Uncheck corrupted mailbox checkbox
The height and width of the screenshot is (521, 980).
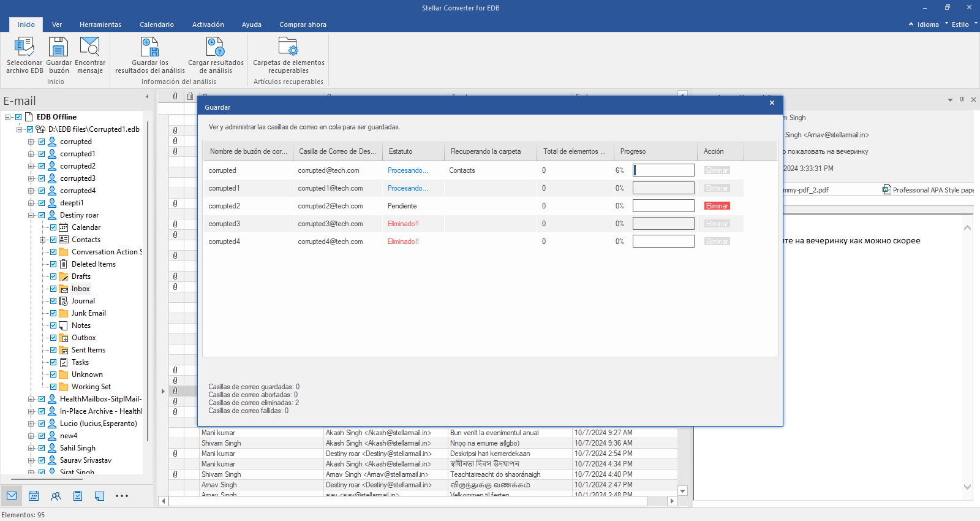(42, 142)
